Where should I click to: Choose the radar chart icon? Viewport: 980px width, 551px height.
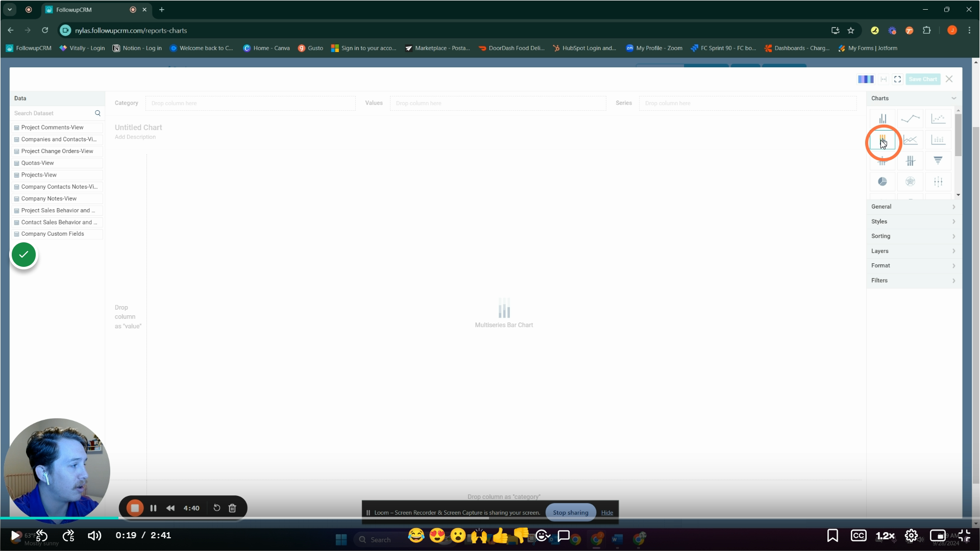(x=910, y=182)
